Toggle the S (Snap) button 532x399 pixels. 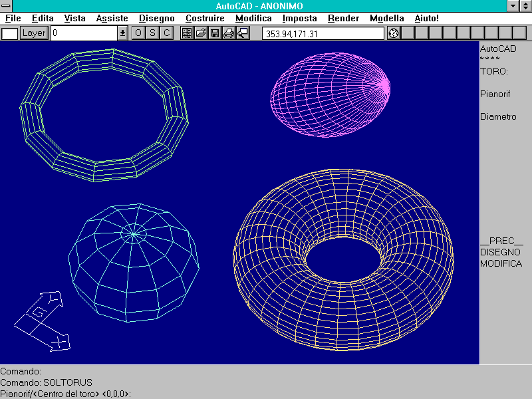(x=152, y=33)
